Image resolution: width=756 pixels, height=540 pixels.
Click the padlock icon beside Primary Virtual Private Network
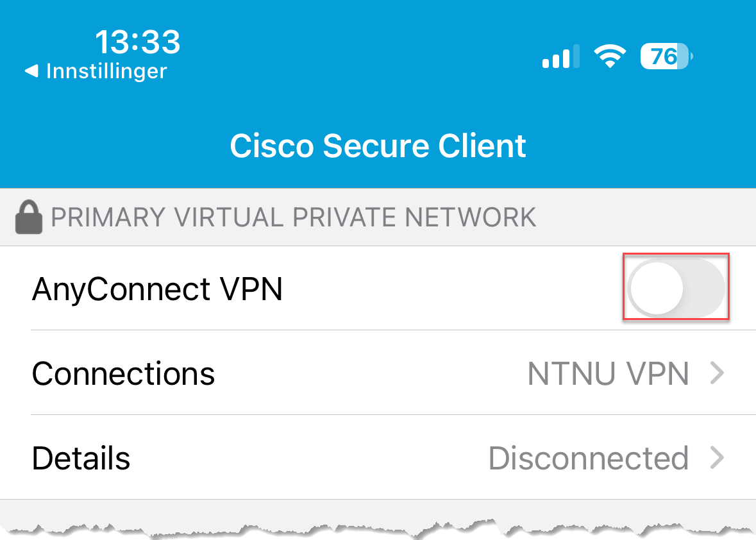(29, 217)
